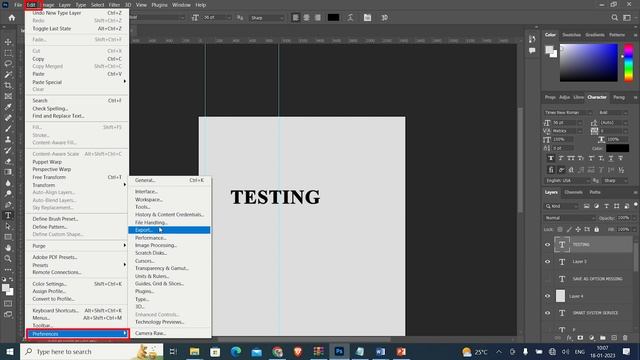Select the Hand tool
Image resolution: width=640 pixels, height=360 pixels.
coord(8,248)
